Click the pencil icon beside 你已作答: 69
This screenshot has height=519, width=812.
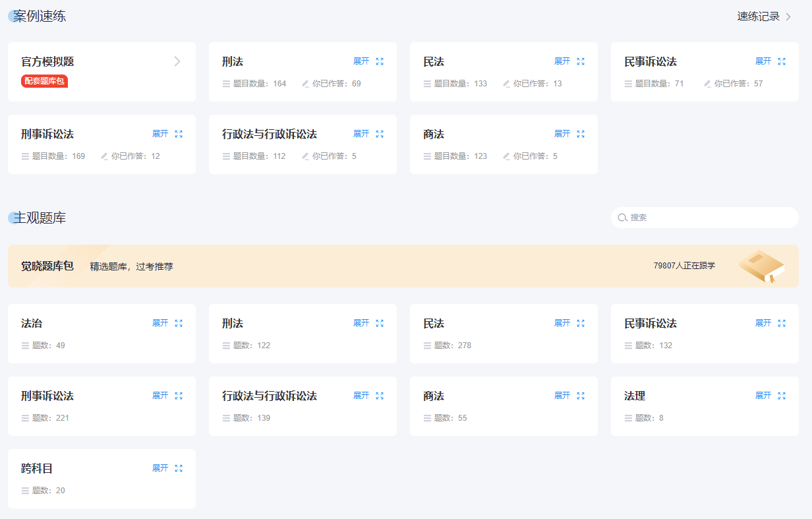(305, 84)
